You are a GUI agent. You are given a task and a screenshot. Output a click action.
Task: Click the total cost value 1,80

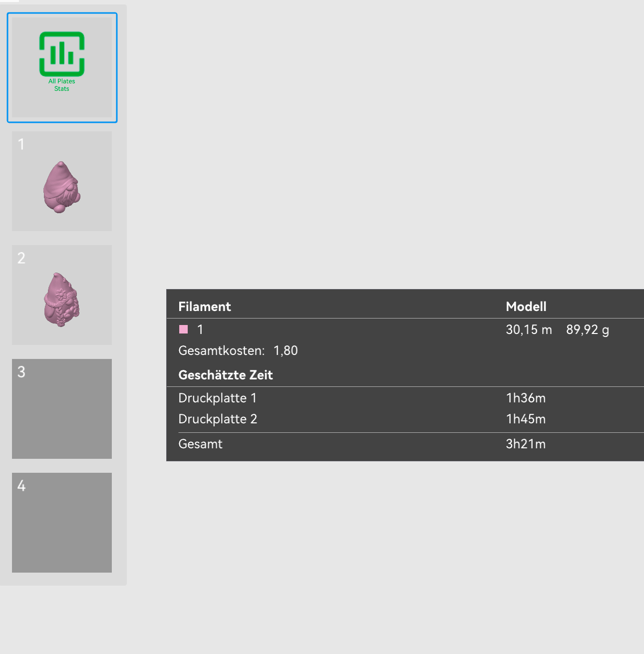pos(286,350)
